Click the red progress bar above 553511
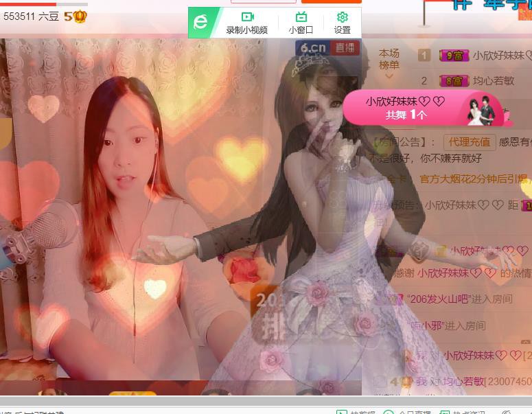 point(27,3)
